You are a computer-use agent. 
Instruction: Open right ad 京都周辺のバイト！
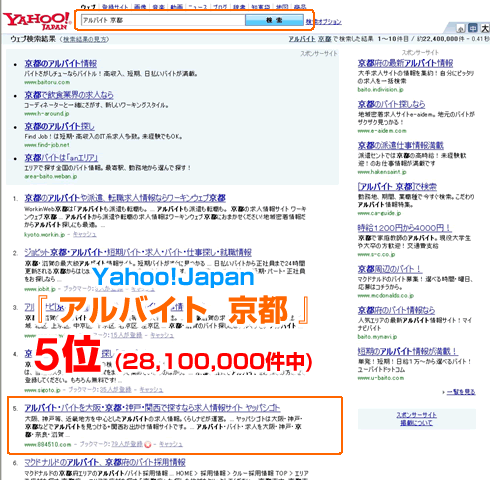click(390, 269)
